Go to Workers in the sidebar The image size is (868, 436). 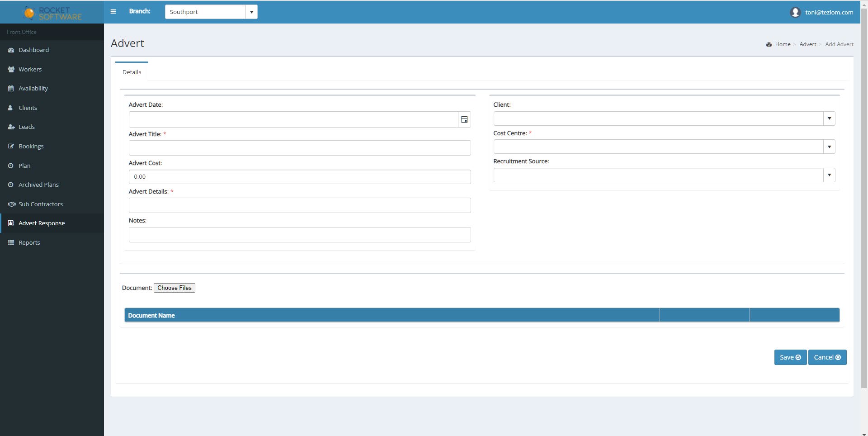pyautogui.click(x=30, y=69)
